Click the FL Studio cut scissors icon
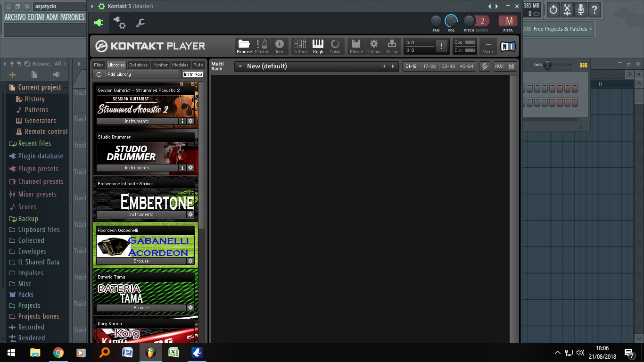This screenshot has height=362, width=644. click(x=567, y=9)
